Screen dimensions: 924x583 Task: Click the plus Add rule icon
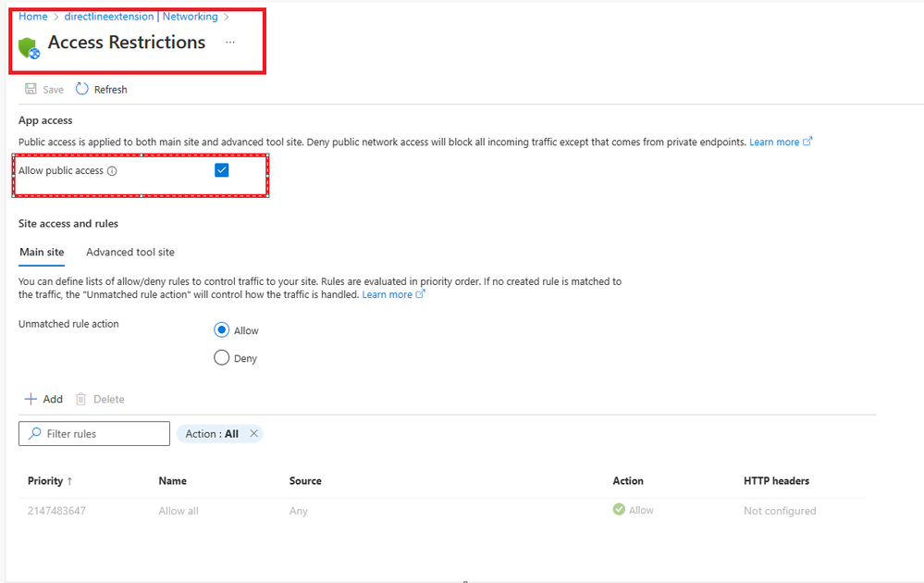(x=31, y=399)
